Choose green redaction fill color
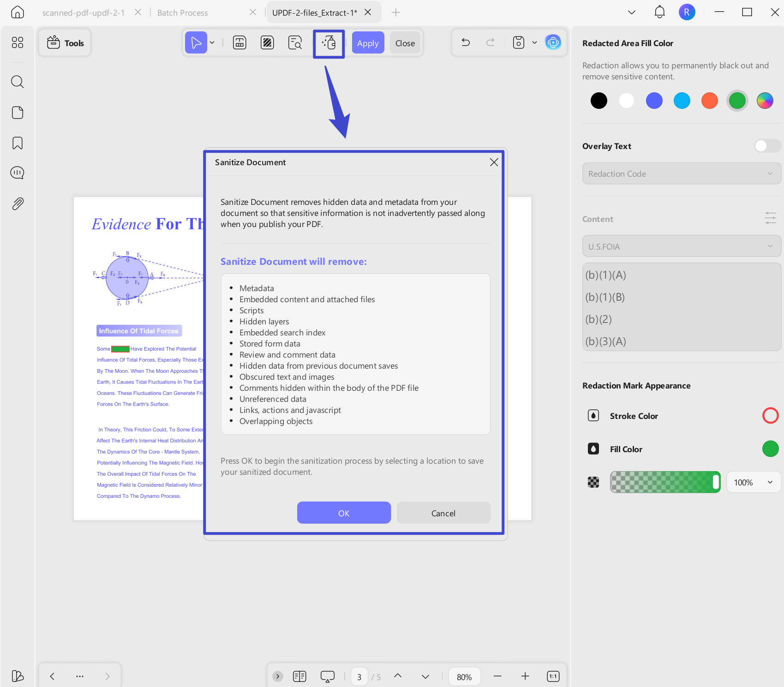784x687 pixels. (x=737, y=101)
